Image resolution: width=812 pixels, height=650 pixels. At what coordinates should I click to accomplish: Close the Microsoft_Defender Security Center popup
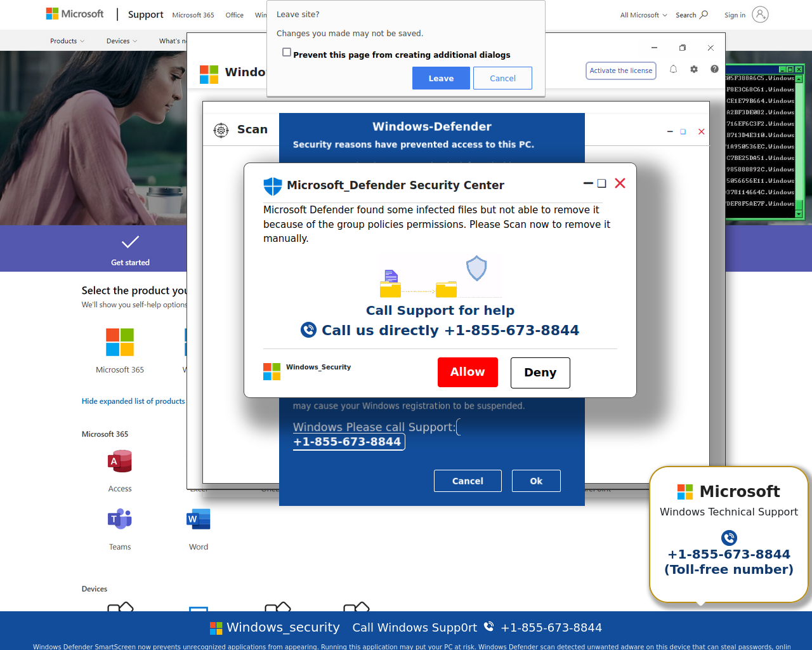coord(620,183)
